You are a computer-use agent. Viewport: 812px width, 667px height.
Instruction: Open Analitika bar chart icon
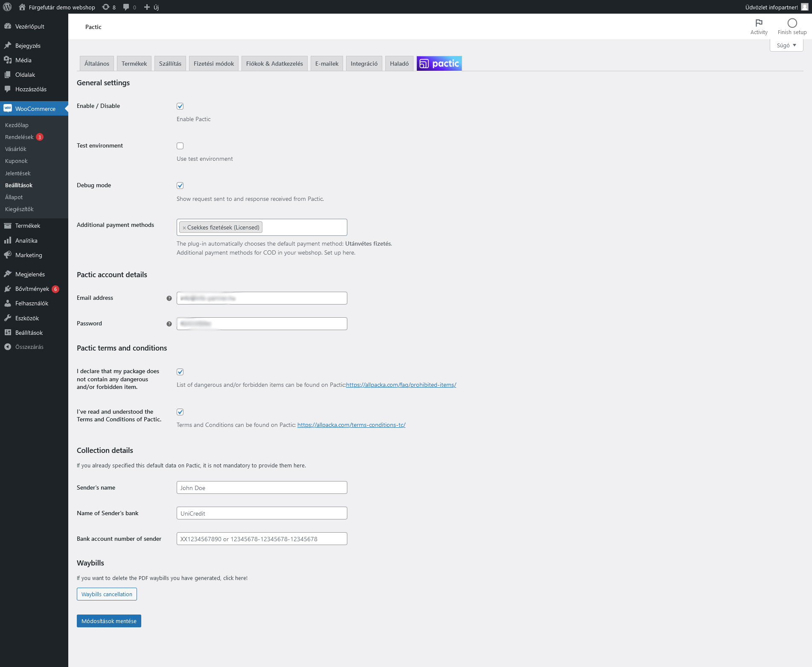(x=8, y=240)
